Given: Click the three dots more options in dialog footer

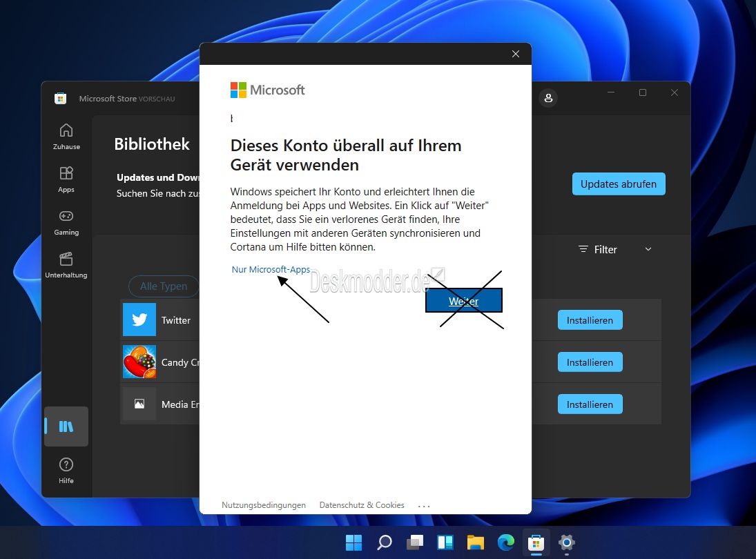Looking at the screenshot, I should tap(424, 506).
